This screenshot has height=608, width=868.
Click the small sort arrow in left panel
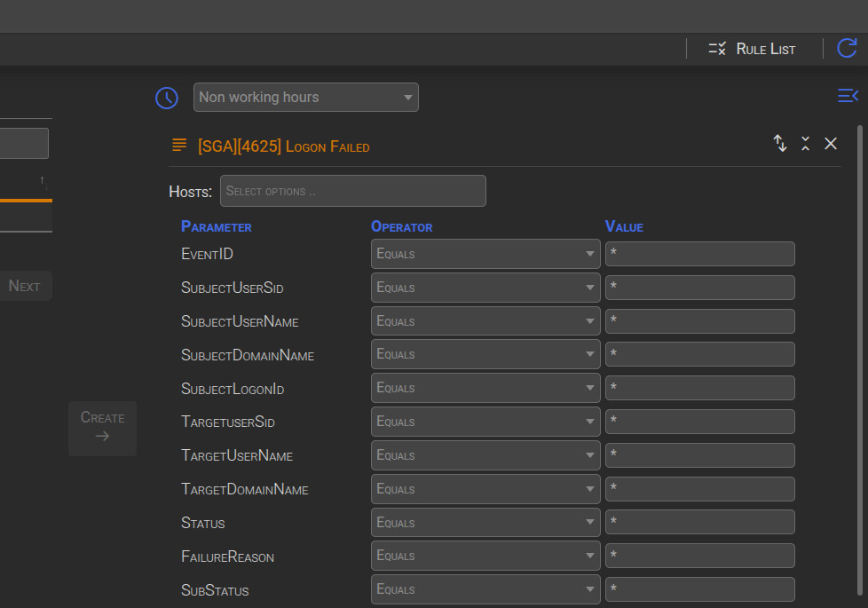(x=43, y=182)
